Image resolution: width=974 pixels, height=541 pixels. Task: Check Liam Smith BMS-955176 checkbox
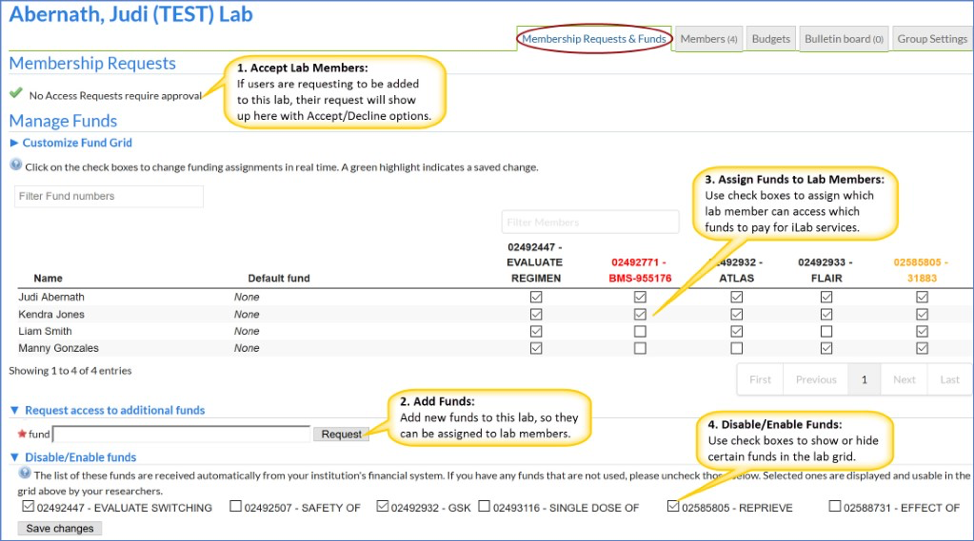640,332
